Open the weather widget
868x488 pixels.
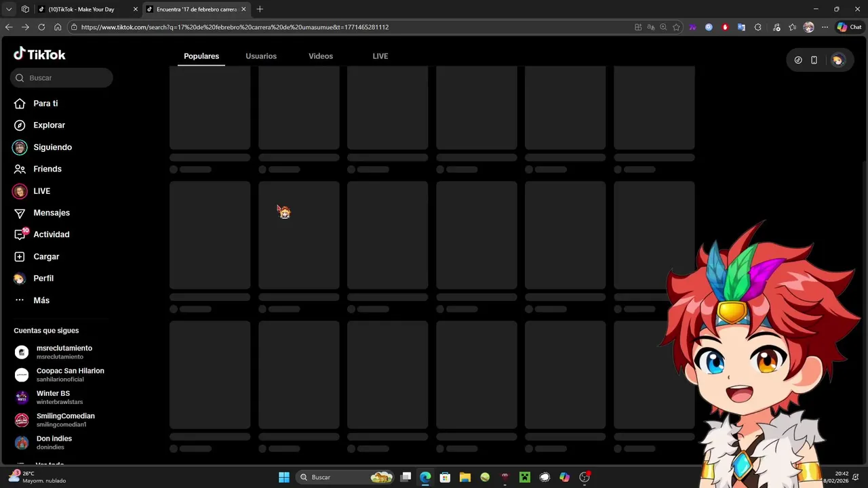point(37,477)
